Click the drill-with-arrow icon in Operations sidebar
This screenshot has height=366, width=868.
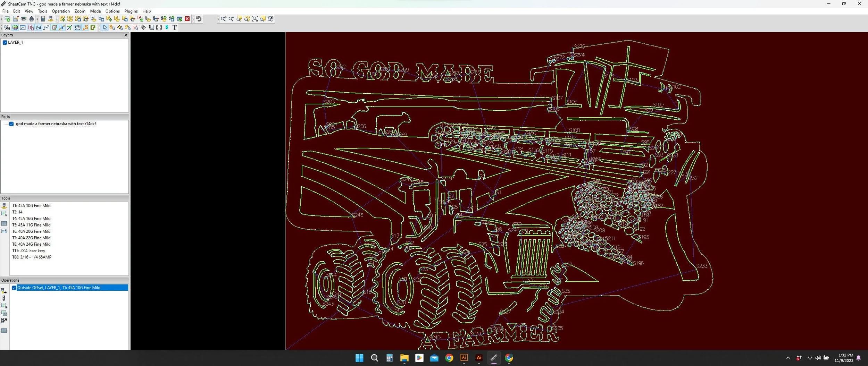[4, 321]
